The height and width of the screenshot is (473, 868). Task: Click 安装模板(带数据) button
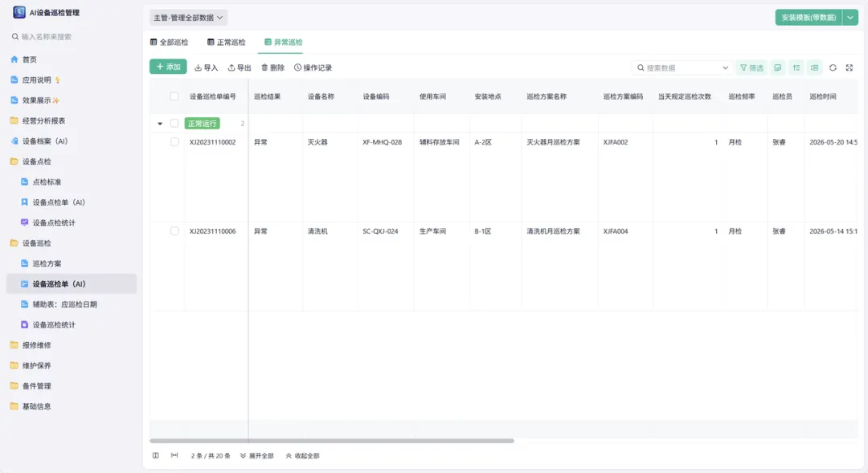809,18
